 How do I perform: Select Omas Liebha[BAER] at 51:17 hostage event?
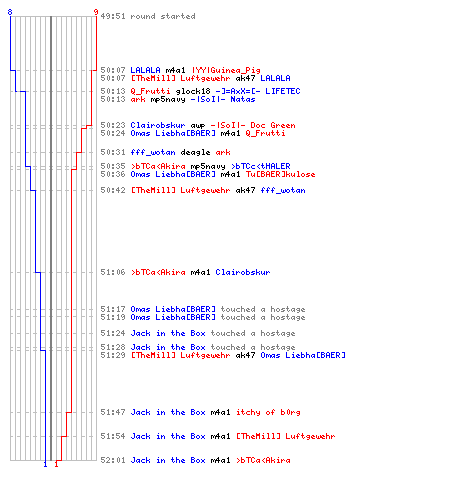173,309
